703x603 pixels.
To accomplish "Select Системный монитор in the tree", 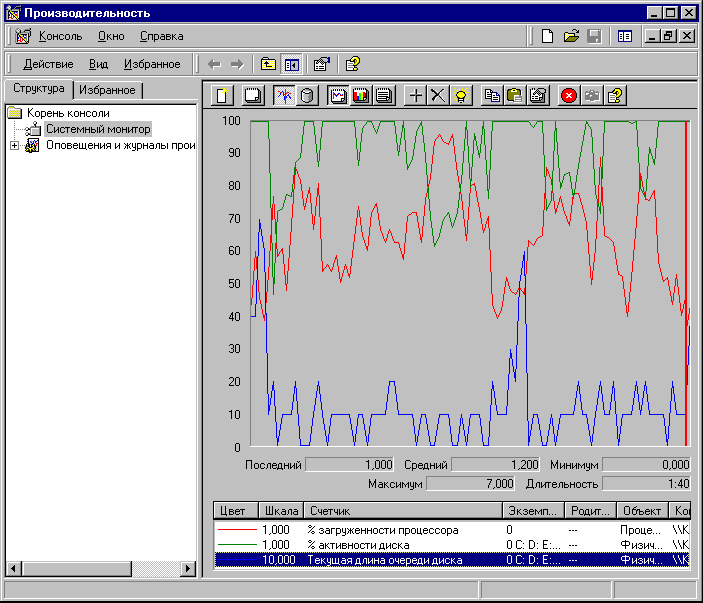I will tap(98, 129).
